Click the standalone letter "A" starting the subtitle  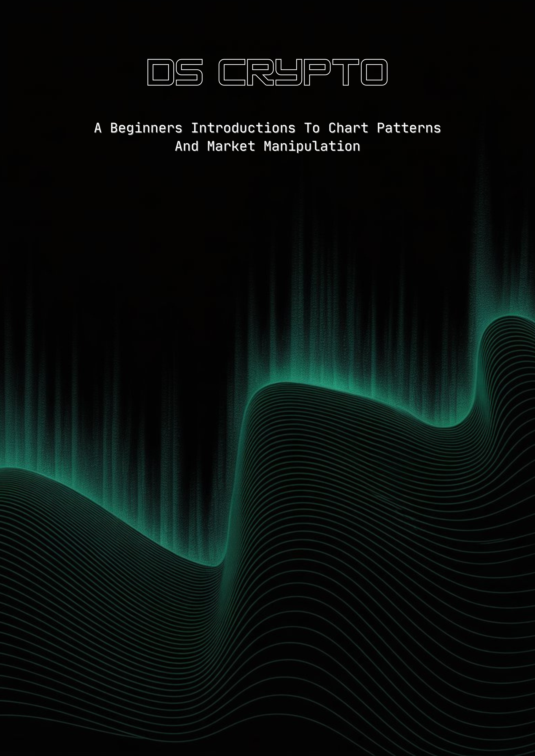(98, 128)
